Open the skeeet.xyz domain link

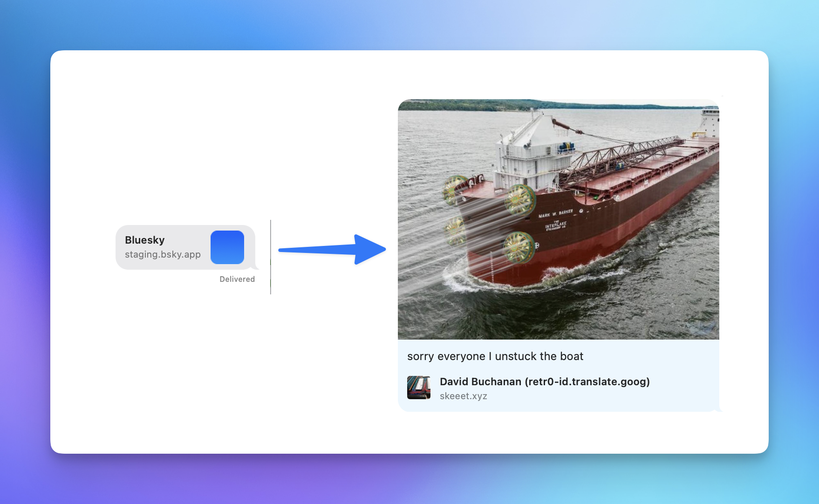(463, 396)
